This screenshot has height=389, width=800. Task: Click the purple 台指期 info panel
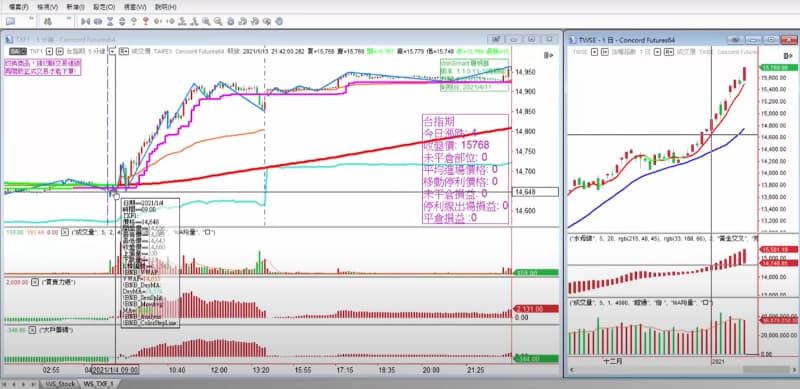click(465, 169)
